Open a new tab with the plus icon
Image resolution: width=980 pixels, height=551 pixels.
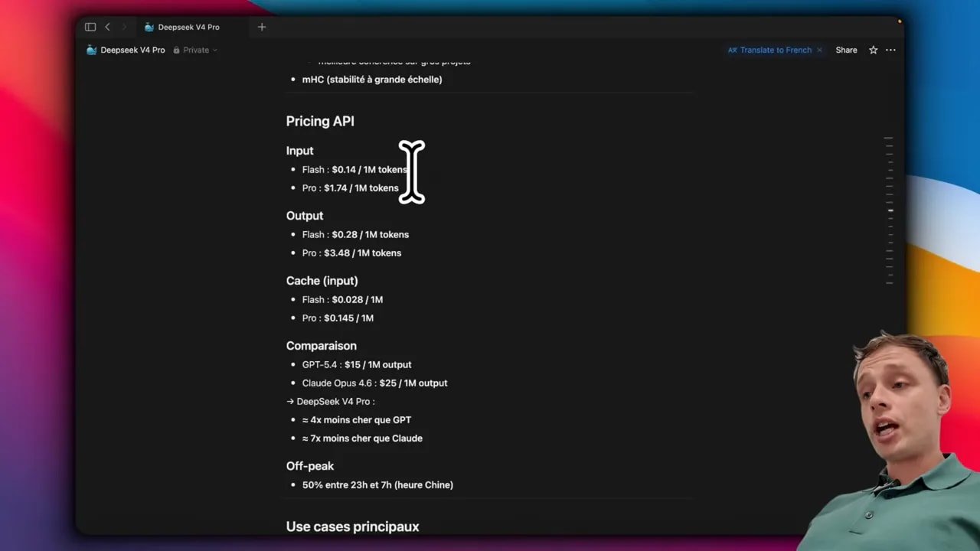point(262,27)
